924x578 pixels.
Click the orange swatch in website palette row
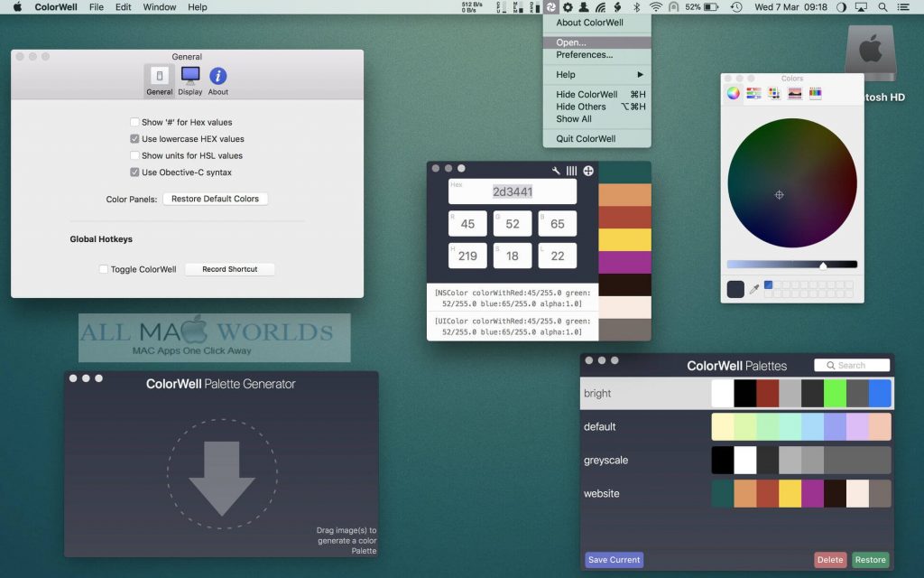[744, 494]
